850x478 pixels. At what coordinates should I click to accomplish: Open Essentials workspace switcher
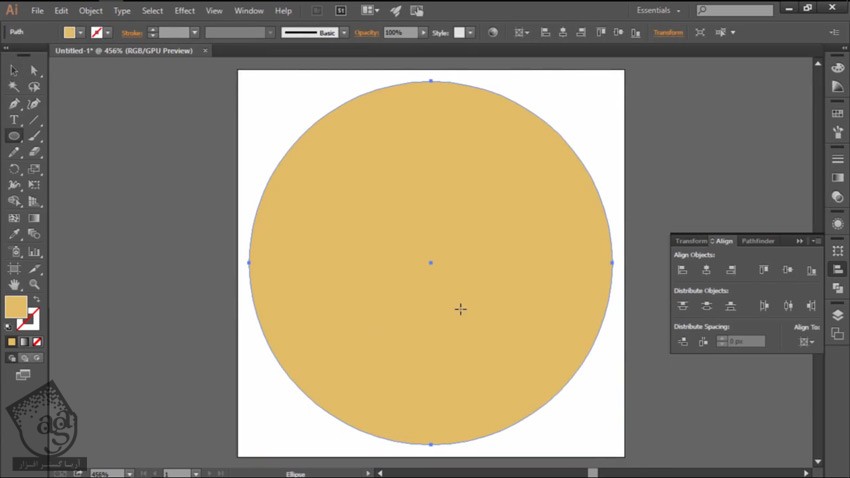658,10
